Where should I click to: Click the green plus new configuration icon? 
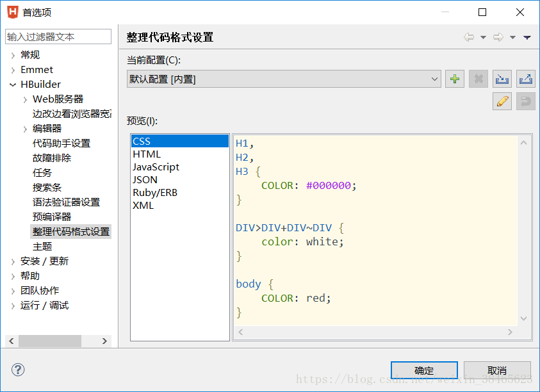click(455, 79)
